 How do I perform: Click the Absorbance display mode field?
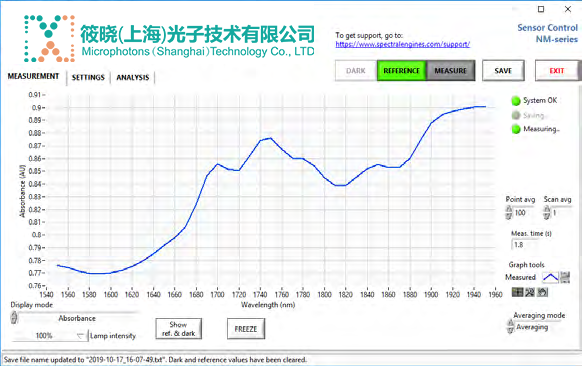tap(77, 318)
